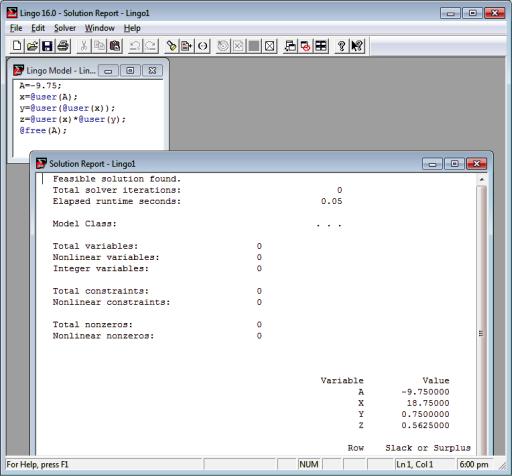Click the value 18.75000 for X
Screen dimensions: 512x476
click(x=428, y=403)
